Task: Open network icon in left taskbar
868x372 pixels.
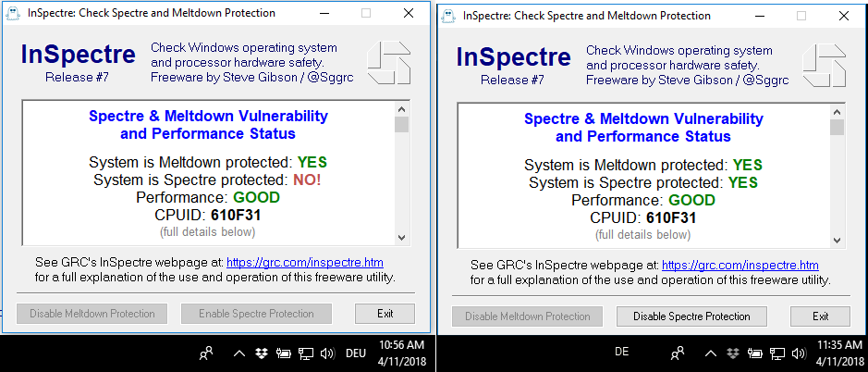Action: click(306, 353)
